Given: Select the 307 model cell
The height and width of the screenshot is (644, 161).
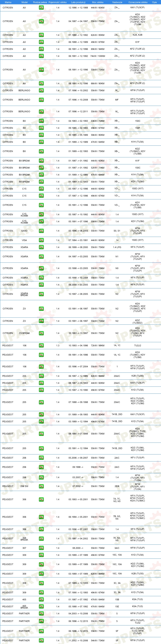Looking at the screenshot, I should point(24,548).
